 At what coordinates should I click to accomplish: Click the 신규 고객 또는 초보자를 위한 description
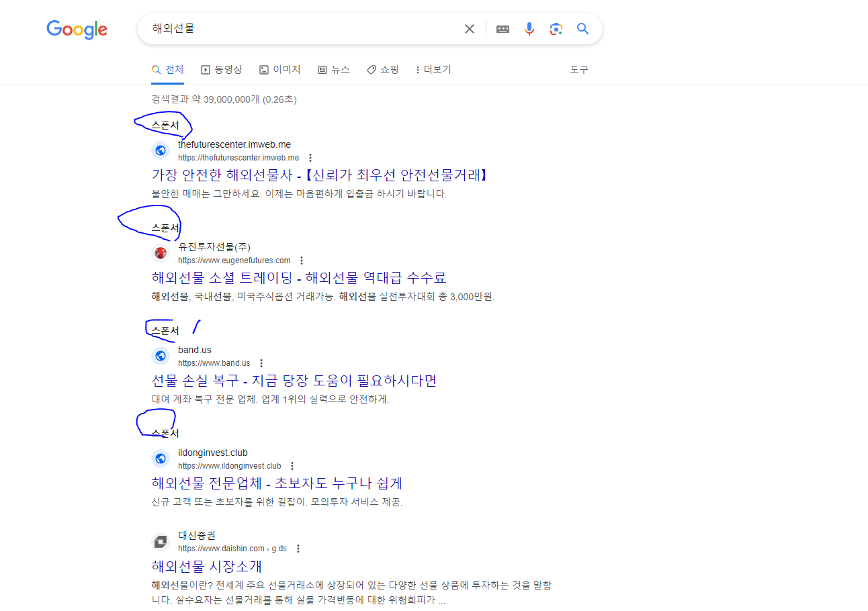click(x=277, y=502)
